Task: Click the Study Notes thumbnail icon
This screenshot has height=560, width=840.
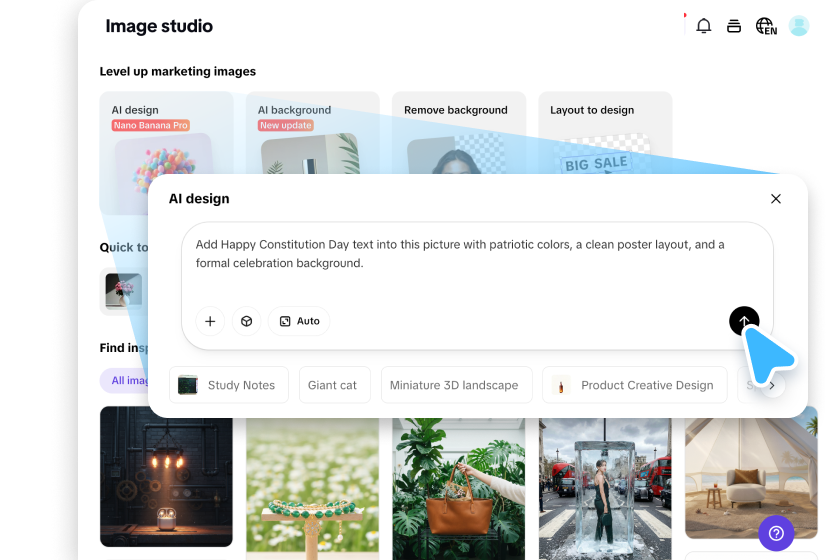Action: (x=188, y=385)
